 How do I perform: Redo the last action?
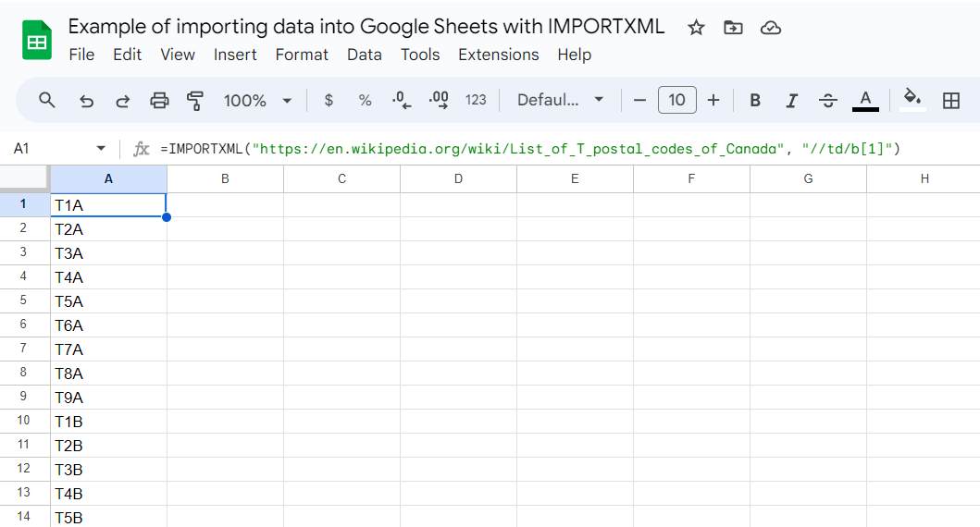pyautogui.click(x=122, y=101)
